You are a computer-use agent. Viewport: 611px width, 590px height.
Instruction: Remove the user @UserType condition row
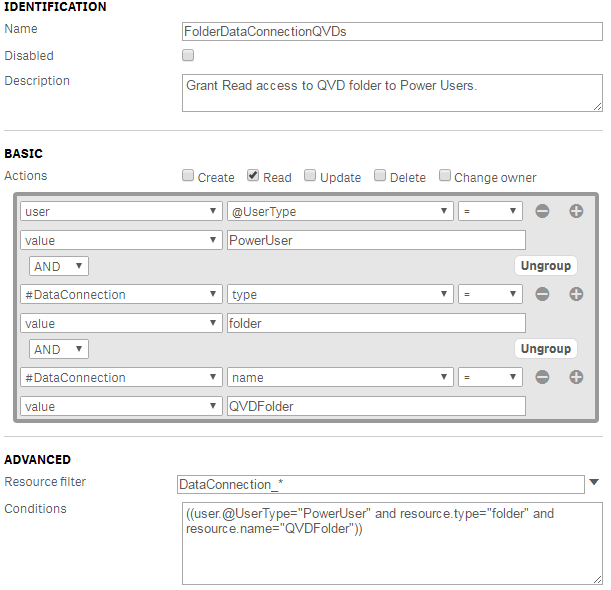[543, 211]
